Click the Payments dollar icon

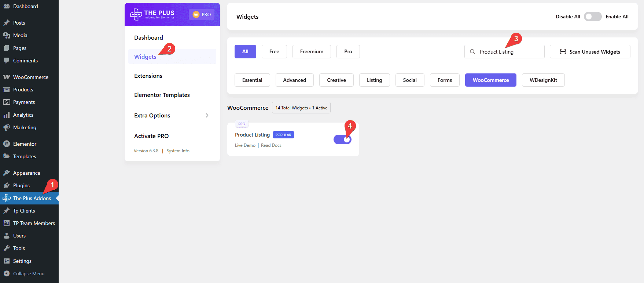click(7, 102)
